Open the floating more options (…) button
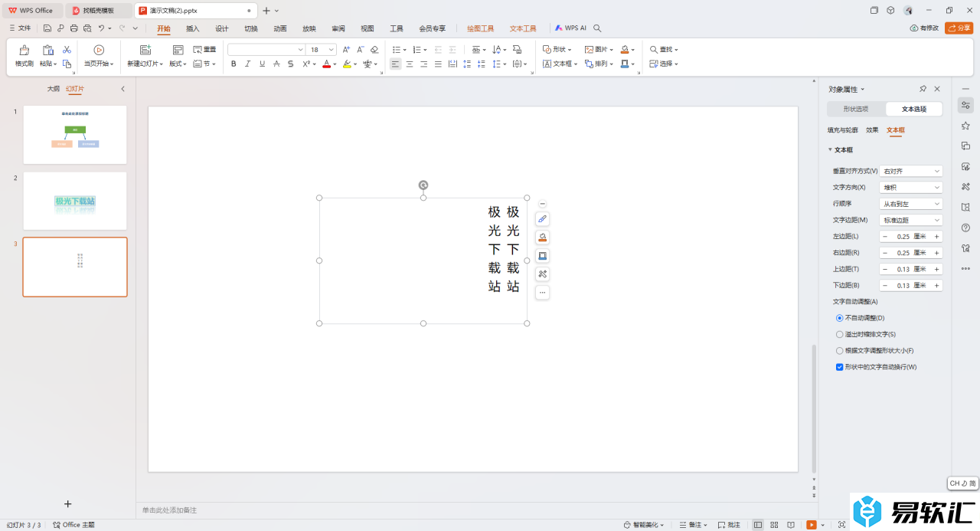This screenshot has height=531, width=980. tap(543, 293)
